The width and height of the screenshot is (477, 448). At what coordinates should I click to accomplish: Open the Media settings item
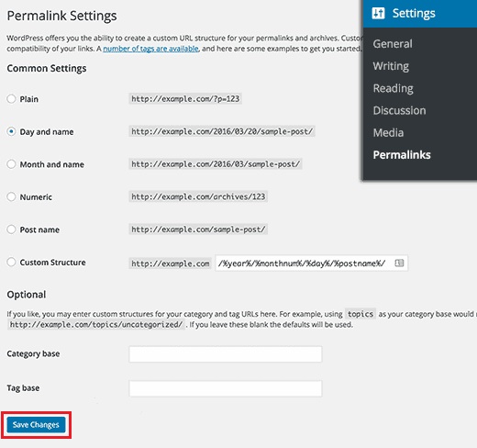coord(388,133)
